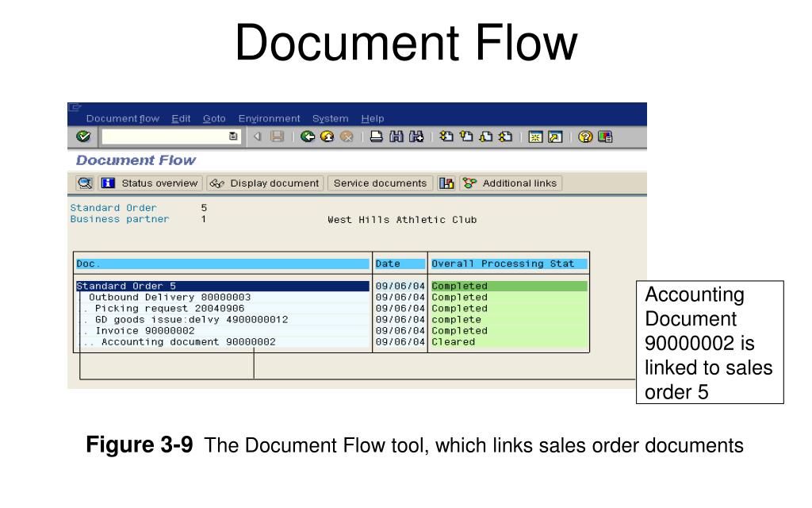Click the SAP command input field
812x508 pixels.
171,137
